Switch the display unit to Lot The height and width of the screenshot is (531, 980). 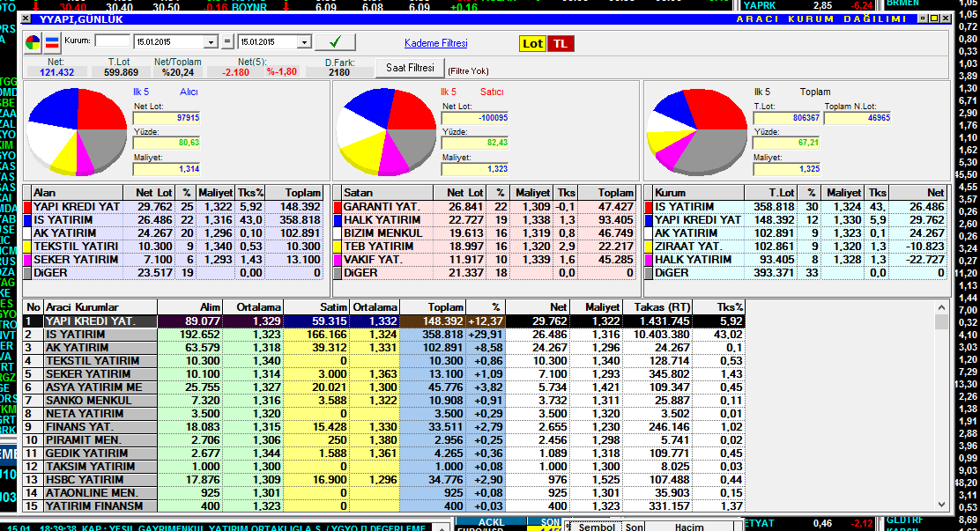[x=532, y=44]
